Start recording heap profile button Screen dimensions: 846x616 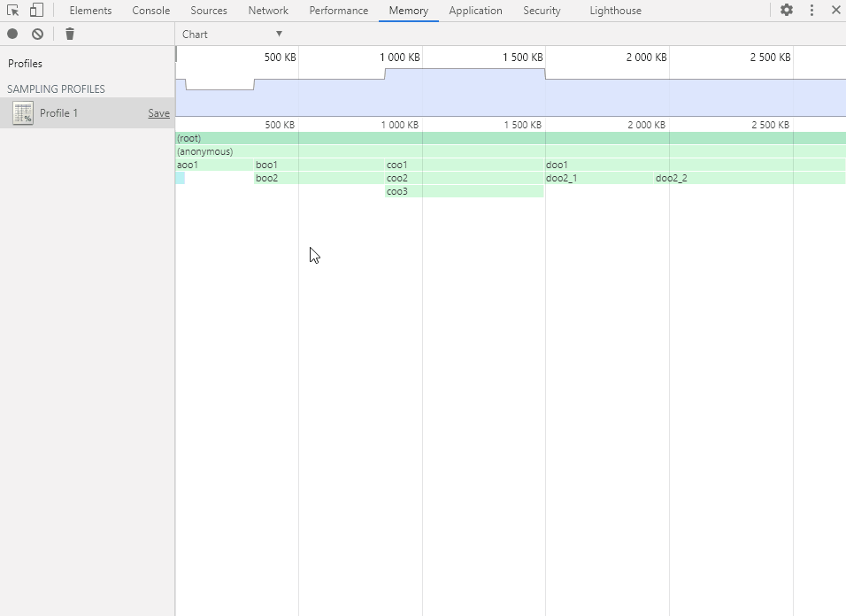(x=12, y=34)
